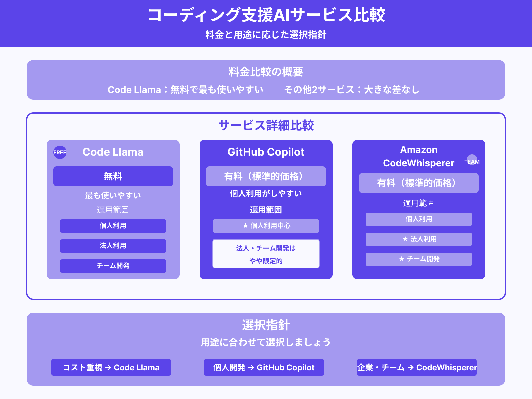Click the 選択指針 heading

[266, 325]
